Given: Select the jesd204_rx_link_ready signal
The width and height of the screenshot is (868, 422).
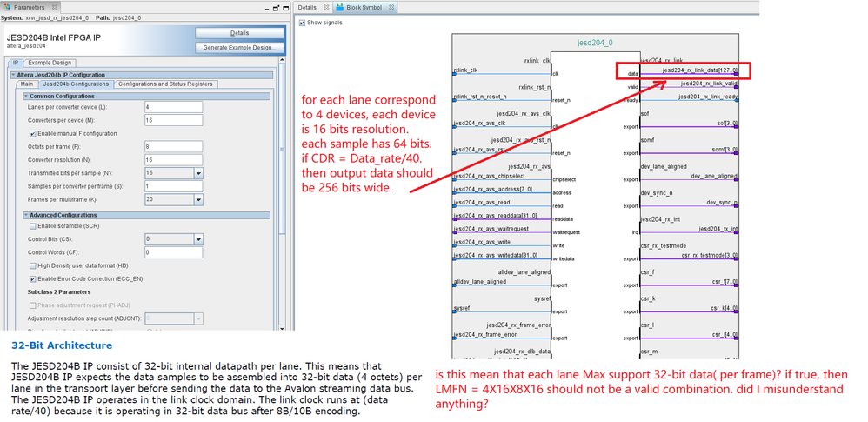Looking at the screenshot, I should tap(708, 97).
